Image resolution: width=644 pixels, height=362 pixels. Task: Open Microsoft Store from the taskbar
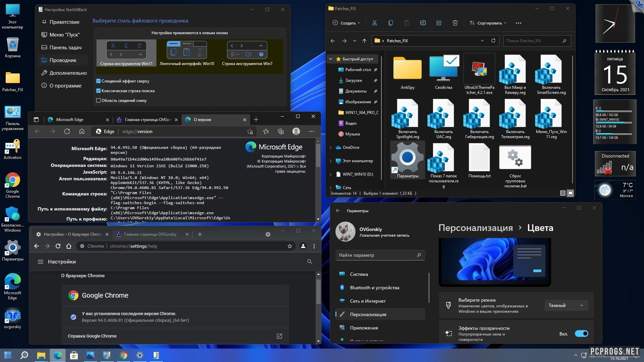74,355
